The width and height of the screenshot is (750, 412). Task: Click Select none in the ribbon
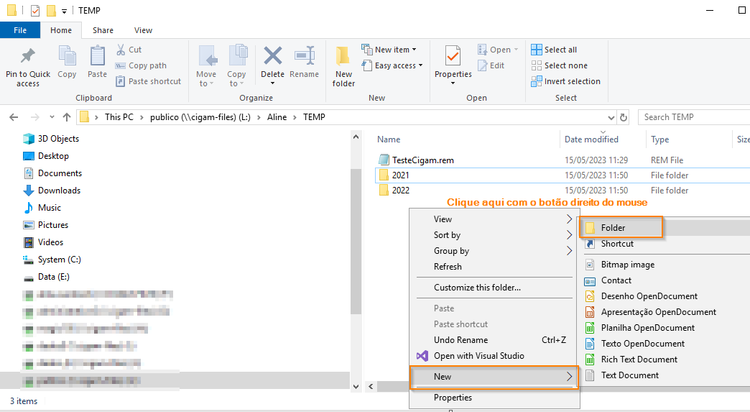(560, 66)
